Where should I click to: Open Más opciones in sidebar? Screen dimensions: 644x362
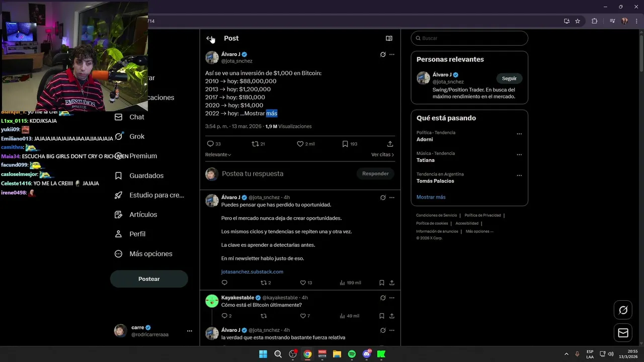click(143, 253)
